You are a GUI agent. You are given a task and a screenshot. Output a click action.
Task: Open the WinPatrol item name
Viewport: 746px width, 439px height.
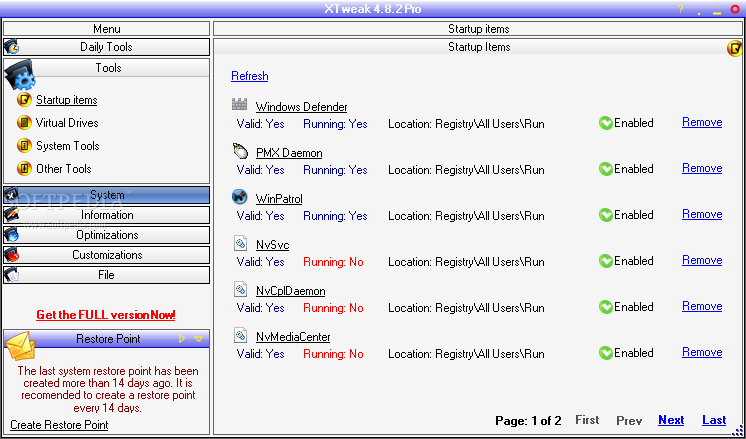[x=279, y=199]
